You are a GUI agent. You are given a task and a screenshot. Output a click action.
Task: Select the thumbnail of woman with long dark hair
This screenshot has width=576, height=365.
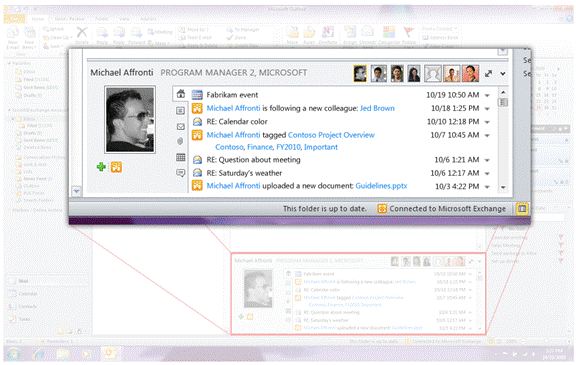click(x=414, y=73)
